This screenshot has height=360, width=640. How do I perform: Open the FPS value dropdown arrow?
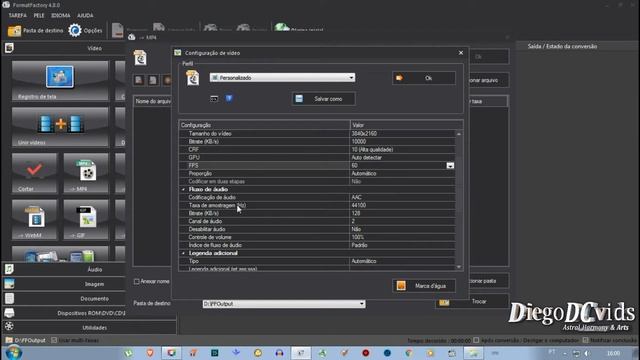pos(450,166)
